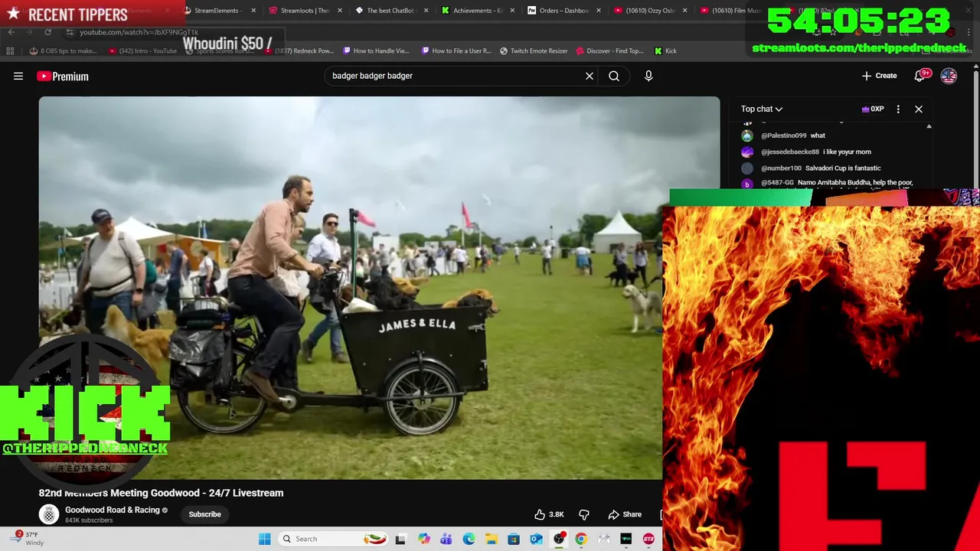Open the browser apps grid shortcut
The height and width of the screenshot is (551, 980).
[10, 51]
